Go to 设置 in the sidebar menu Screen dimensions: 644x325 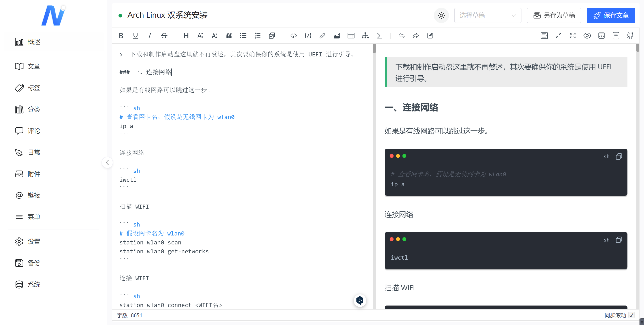pyautogui.click(x=34, y=242)
